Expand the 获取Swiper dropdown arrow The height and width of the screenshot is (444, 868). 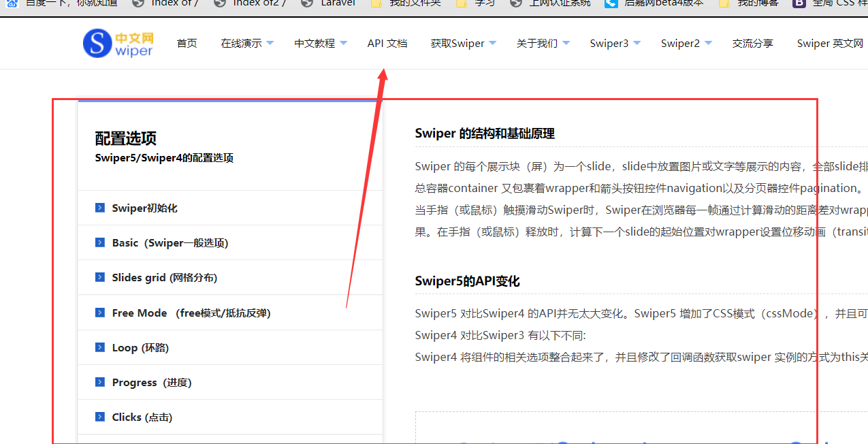(x=493, y=43)
